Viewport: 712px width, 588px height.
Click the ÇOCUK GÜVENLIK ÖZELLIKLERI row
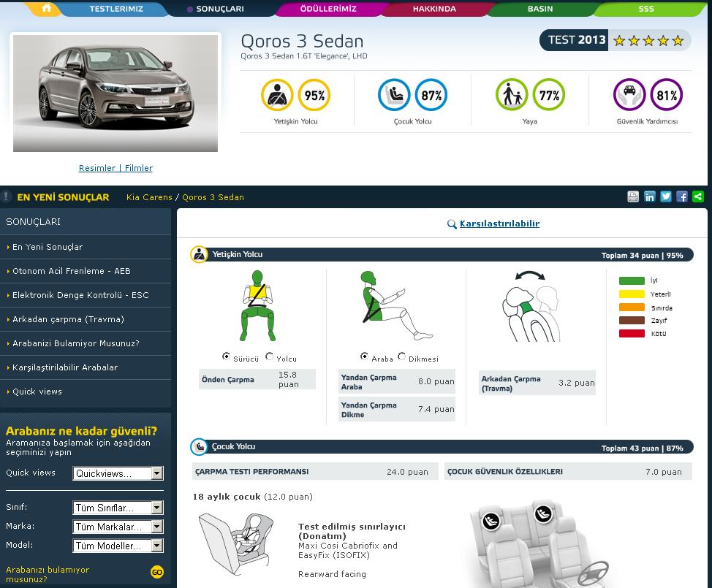click(x=568, y=471)
